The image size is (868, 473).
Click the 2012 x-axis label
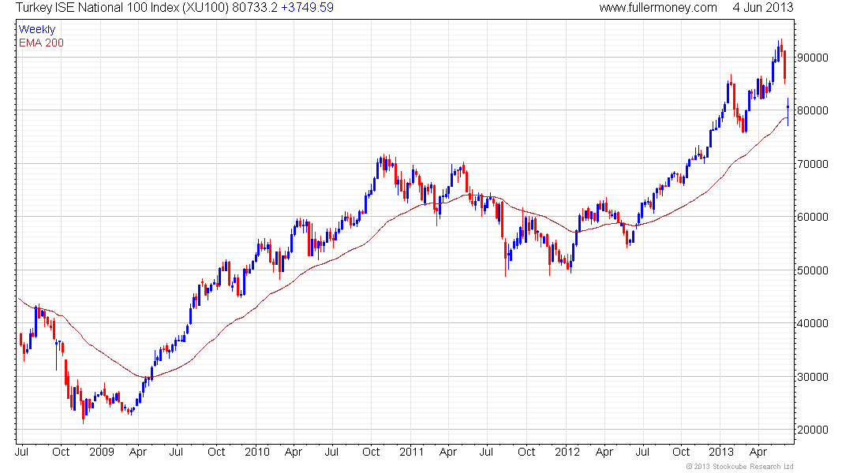567,452
